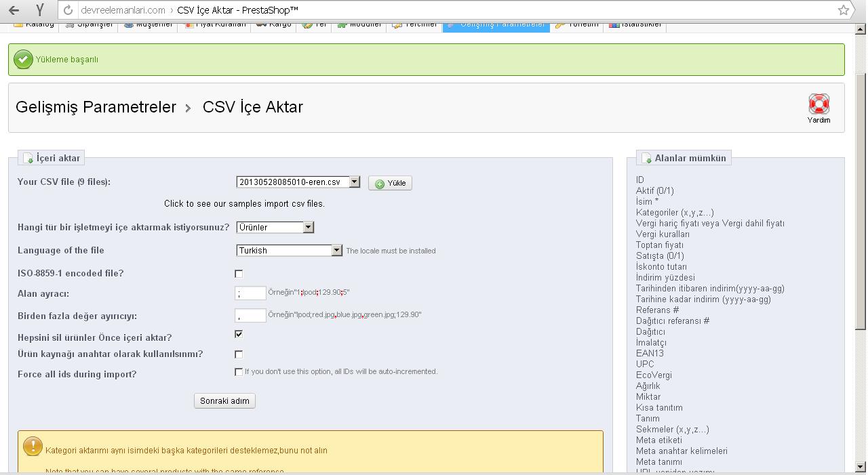The image size is (868, 475).
Task: Bookmark this page with the star icon
Action: pyautogui.click(x=844, y=10)
